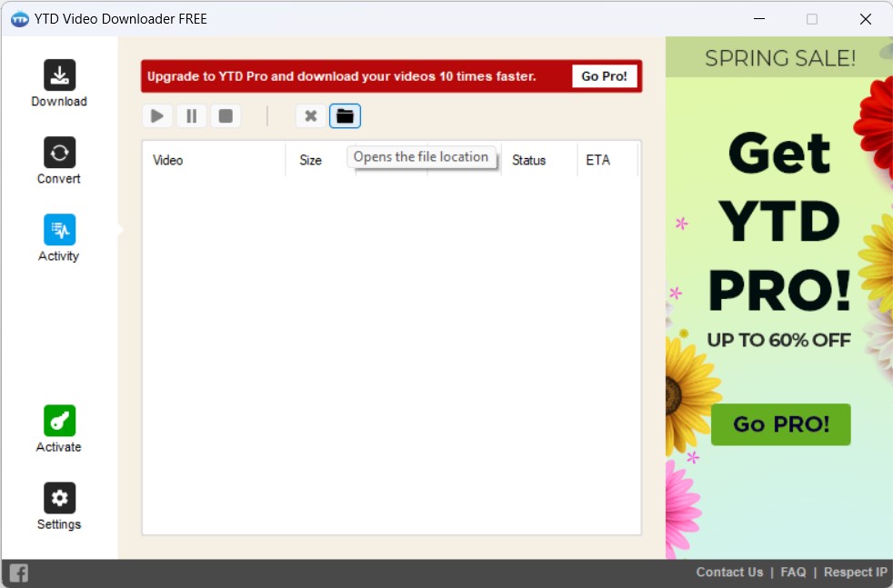This screenshot has height=588, width=893.
Task: Click the folder icon to open file location
Action: tap(346, 116)
